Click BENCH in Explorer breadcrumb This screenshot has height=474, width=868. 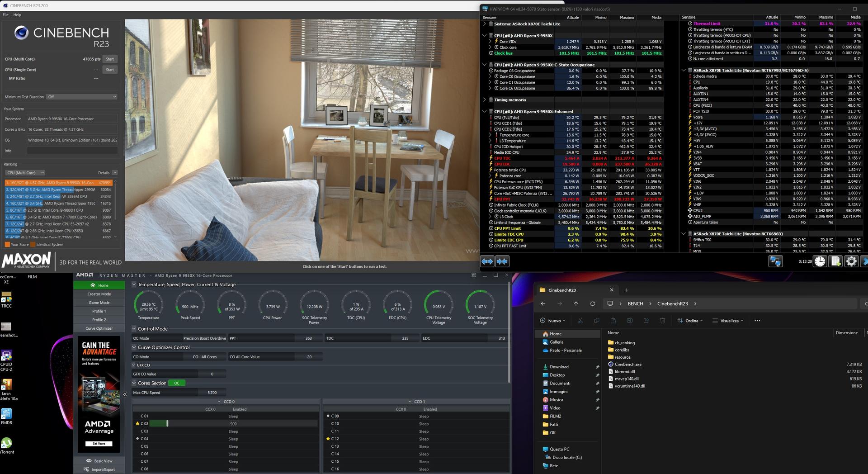click(635, 303)
